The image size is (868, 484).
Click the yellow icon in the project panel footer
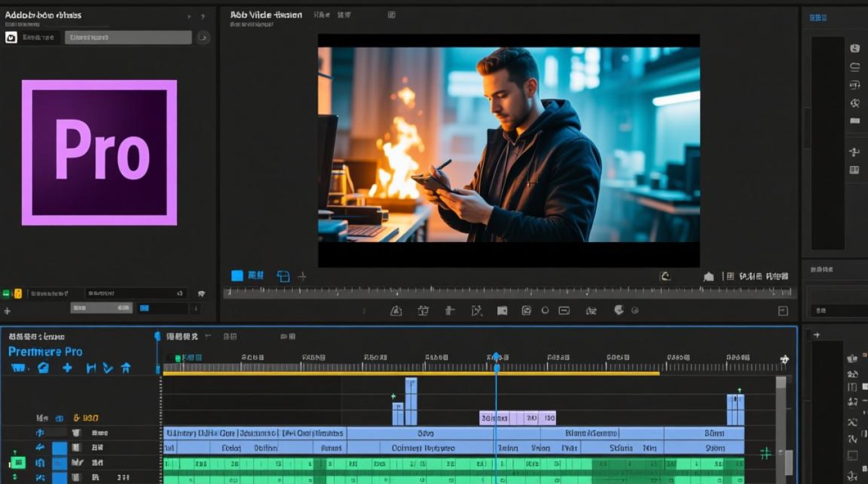[x=17, y=294]
